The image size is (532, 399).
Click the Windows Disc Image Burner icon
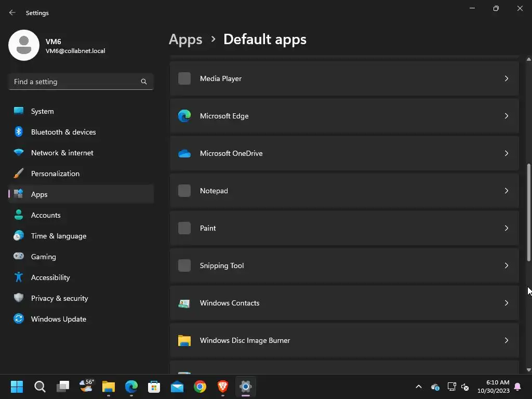click(x=184, y=340)
